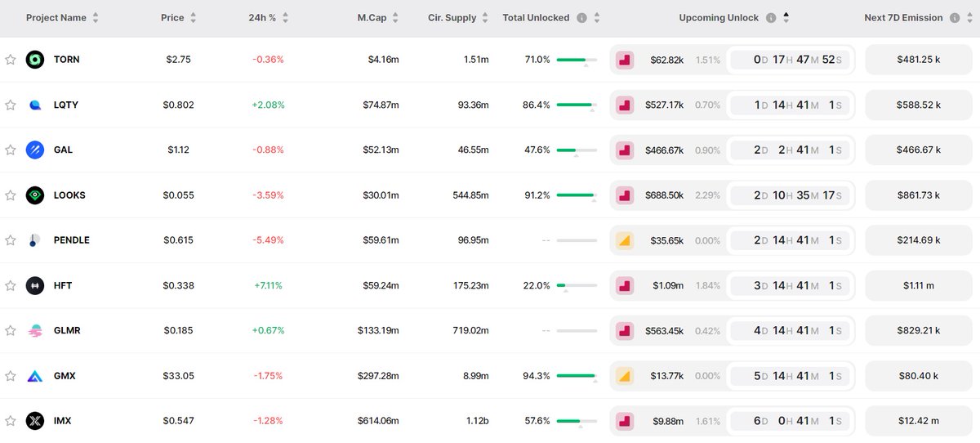This screenshot has width=980, height=443.
Task: Open the LQTY project link
Action: pyautogui.click(x=66, y=105)
